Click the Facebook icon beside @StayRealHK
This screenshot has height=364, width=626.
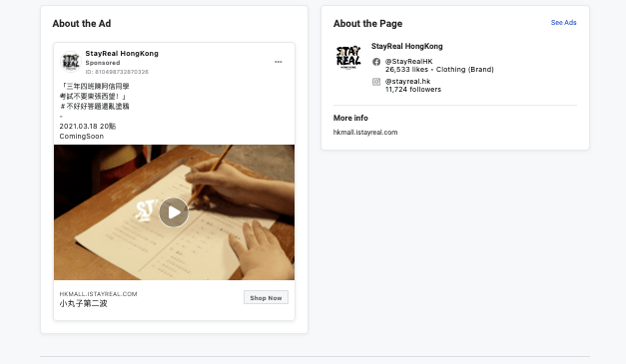coord(376,62)
